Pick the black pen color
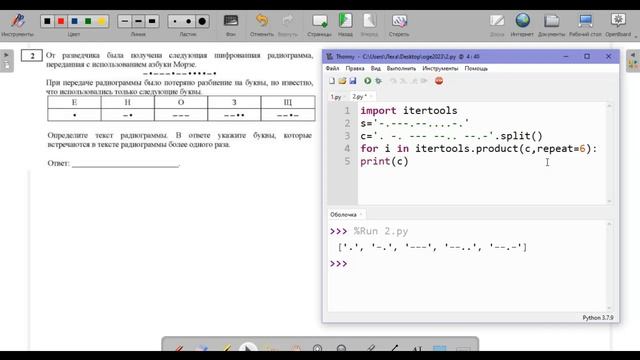The width and height of the screenshot is (640, 360). pyautogui.click(x=47, y=21)
